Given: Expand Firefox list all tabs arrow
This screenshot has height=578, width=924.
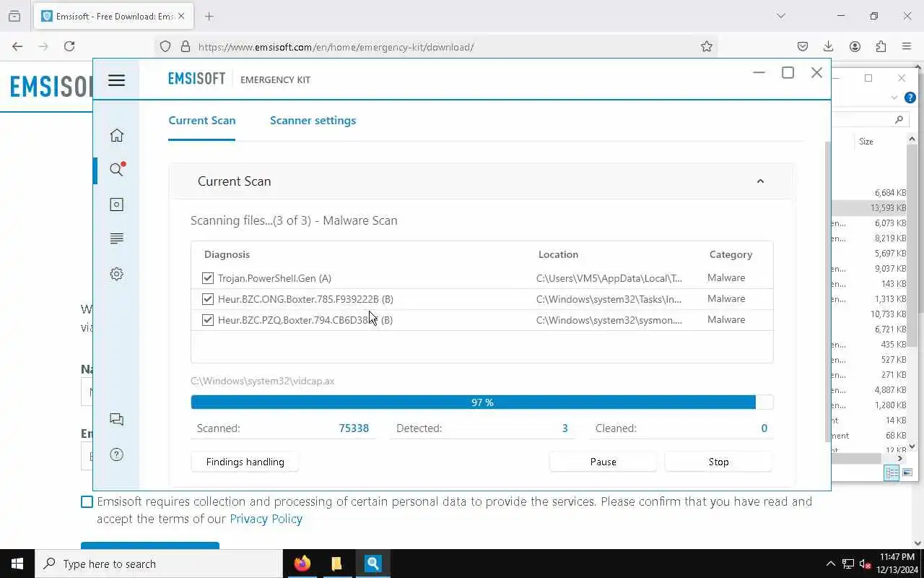Looking at the screenshot, I should pyautogui.click(x=780, y=16).
